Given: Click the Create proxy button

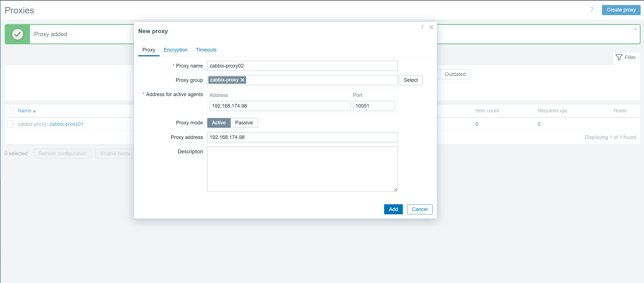Looking at the screenshot, I should point(621,10).
